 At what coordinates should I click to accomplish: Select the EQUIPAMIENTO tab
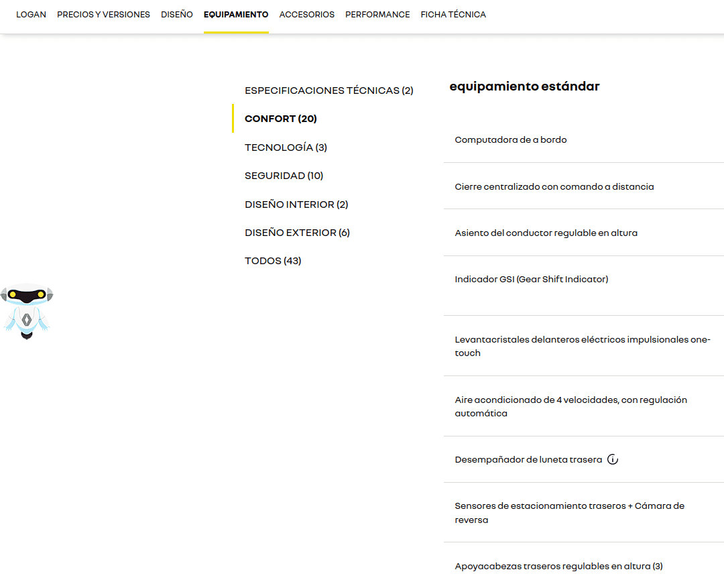coord(236,15)
